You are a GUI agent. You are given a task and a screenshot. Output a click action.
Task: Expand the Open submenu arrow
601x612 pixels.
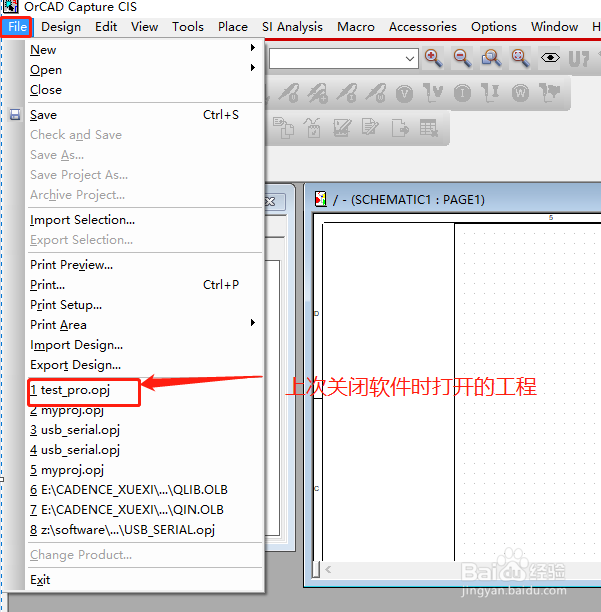pos(253,68)
